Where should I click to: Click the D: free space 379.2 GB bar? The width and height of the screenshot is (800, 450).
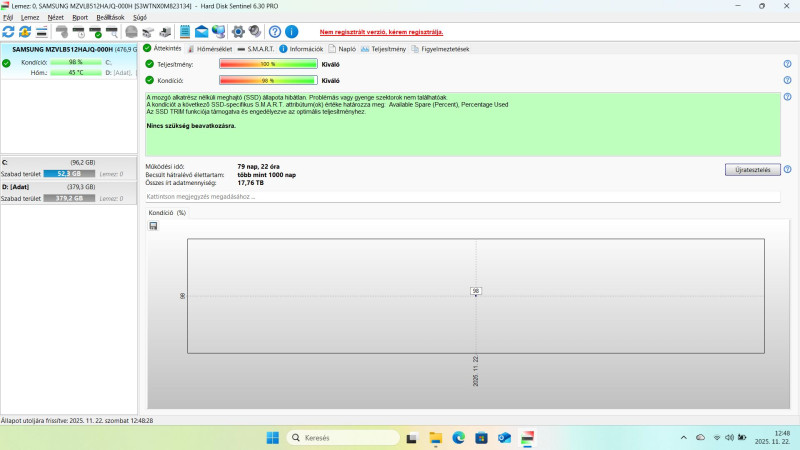pos(69,198)
